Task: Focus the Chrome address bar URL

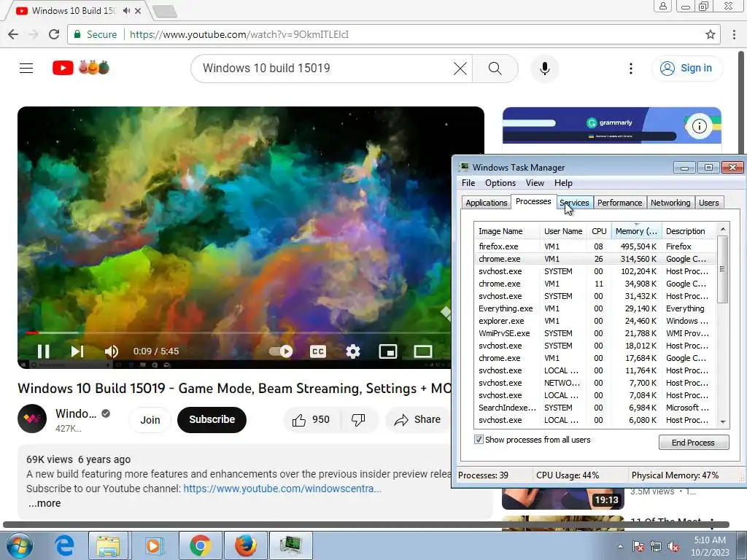Action: tap(239, 34)
